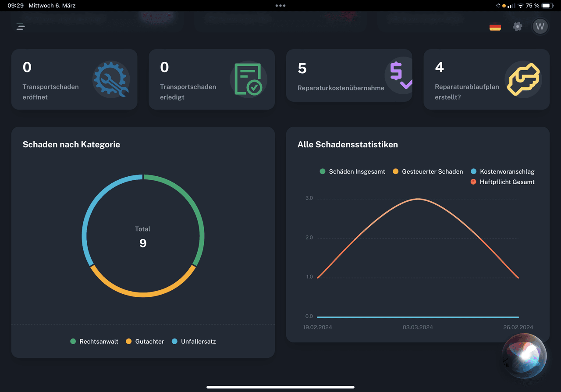Screen dimensions: 561x392
Task: Toggle Gutachter legend entry
Action: (145, 342)
